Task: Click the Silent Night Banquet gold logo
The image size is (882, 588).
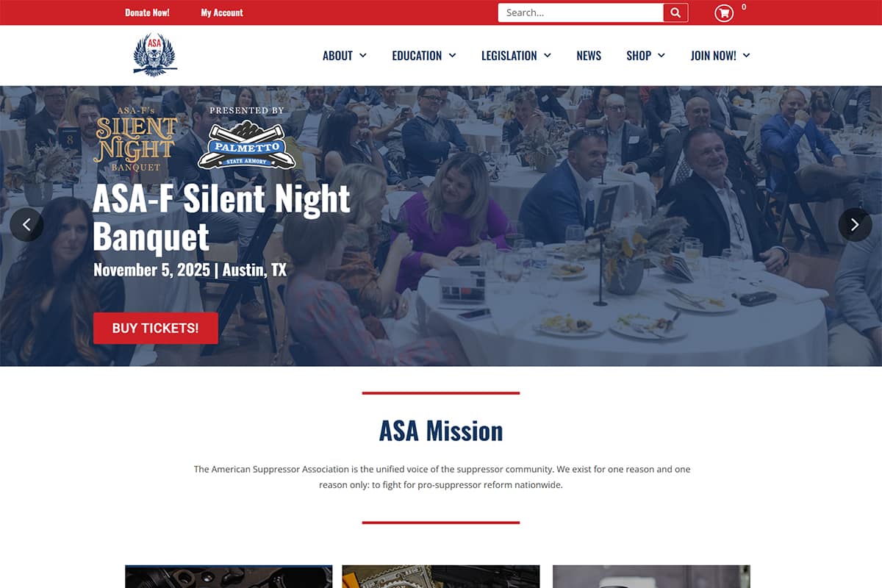Action: (x=136, y=139)
